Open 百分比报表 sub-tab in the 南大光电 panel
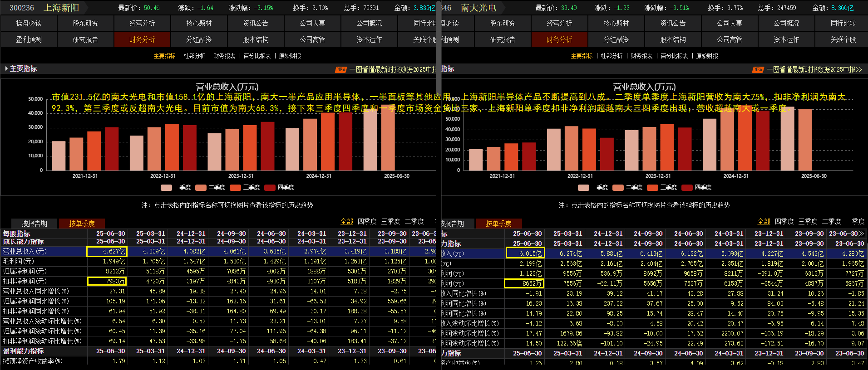 675,56
